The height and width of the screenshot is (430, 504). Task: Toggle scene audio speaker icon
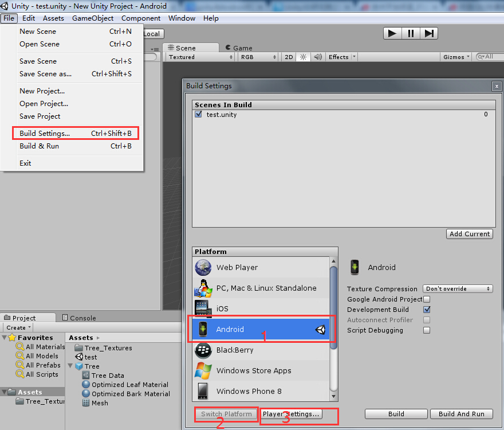click(317, 57)
